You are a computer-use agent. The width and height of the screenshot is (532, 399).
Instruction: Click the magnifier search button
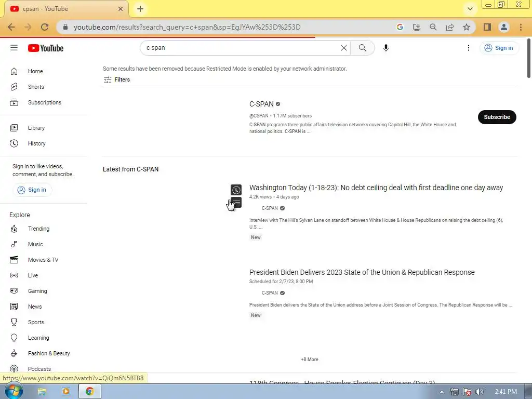coord(362,48)
